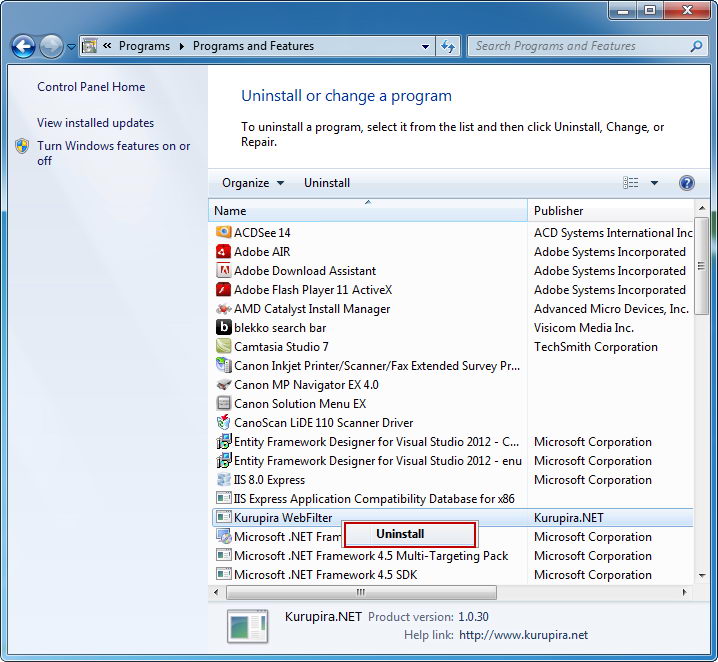Click the greyed Forward arrow button
The image size is (718, 662).
(x=51, y=46)
